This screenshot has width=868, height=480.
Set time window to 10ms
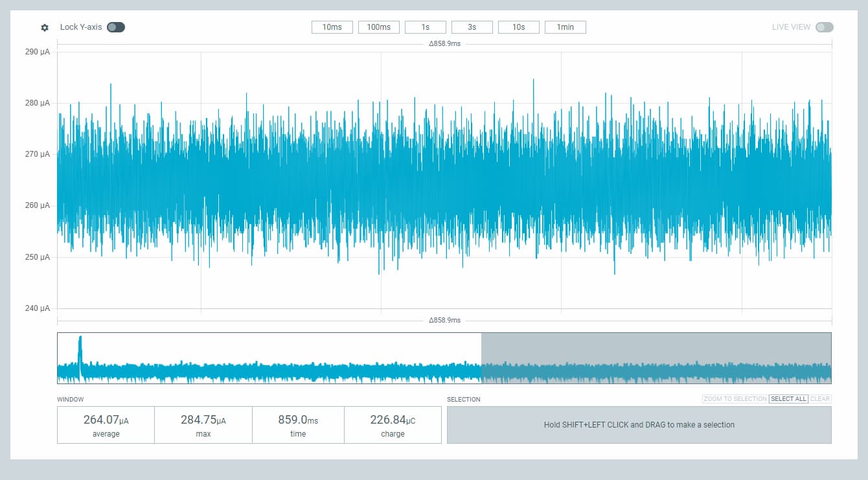[x=332, y=27]
